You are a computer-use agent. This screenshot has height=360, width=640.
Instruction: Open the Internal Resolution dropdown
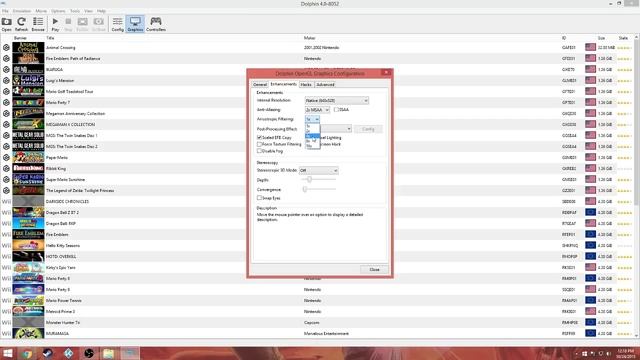(337, 100)
